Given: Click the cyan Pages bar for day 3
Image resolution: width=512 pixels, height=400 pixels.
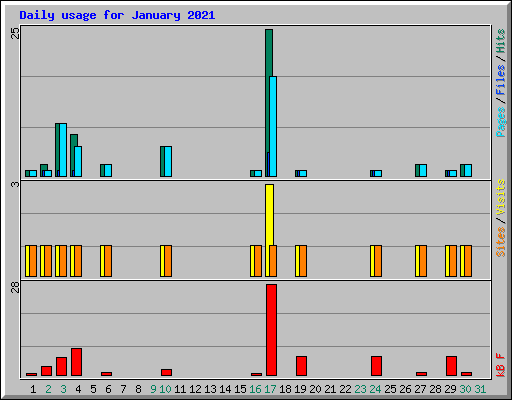Looking at the screenshot, I should point(63,150).
